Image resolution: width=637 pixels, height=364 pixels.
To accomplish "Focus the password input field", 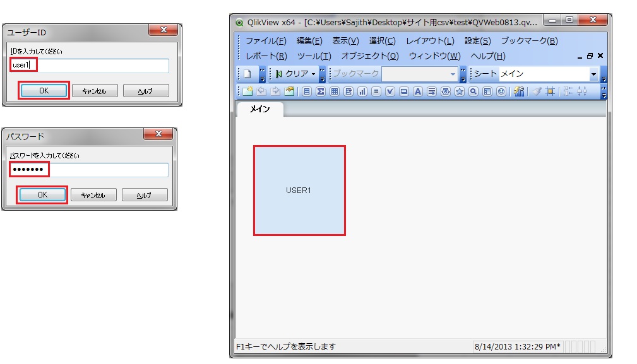I will click(88, 170).
